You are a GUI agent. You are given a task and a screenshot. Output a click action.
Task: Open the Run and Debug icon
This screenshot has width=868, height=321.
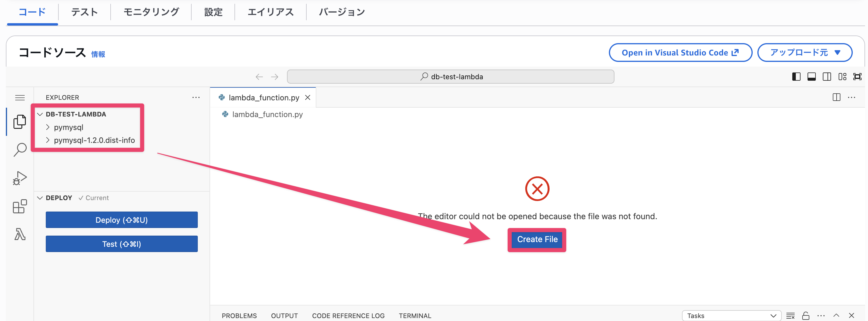[x=20, y=178]
